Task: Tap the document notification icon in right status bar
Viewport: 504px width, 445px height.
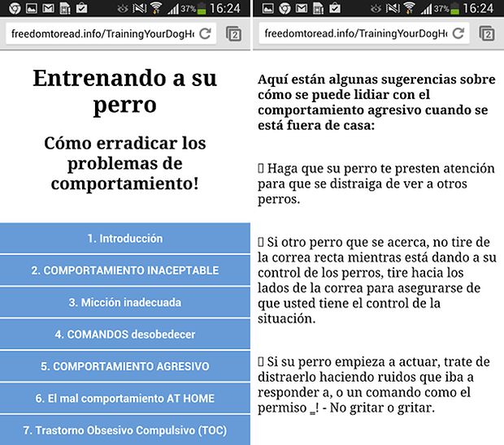Action: pos(318,8)
